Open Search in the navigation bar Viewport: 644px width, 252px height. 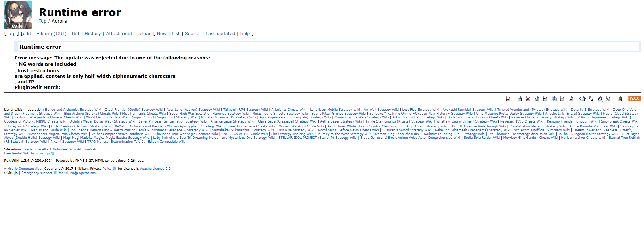pos(193,34)
